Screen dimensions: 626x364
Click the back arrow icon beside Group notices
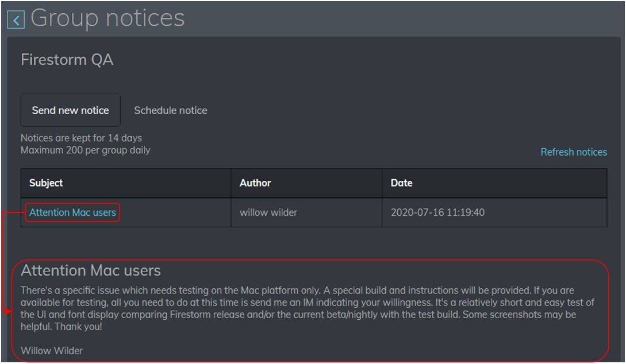click(16, 20)
